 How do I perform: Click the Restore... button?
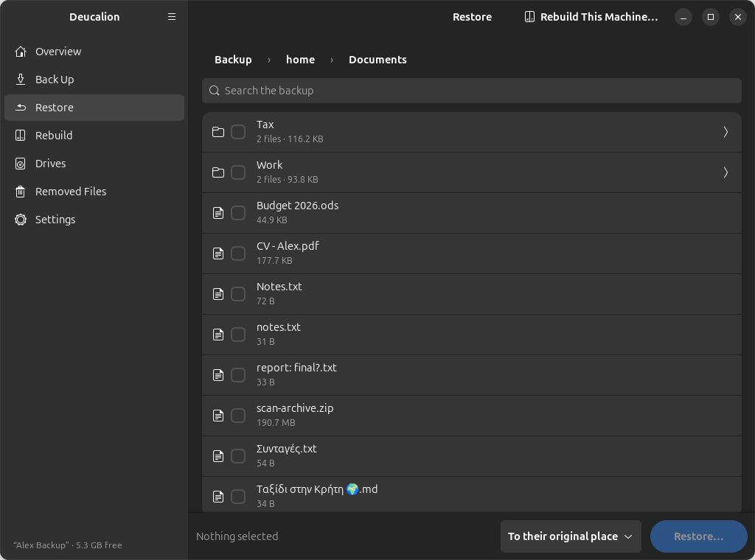698,536
